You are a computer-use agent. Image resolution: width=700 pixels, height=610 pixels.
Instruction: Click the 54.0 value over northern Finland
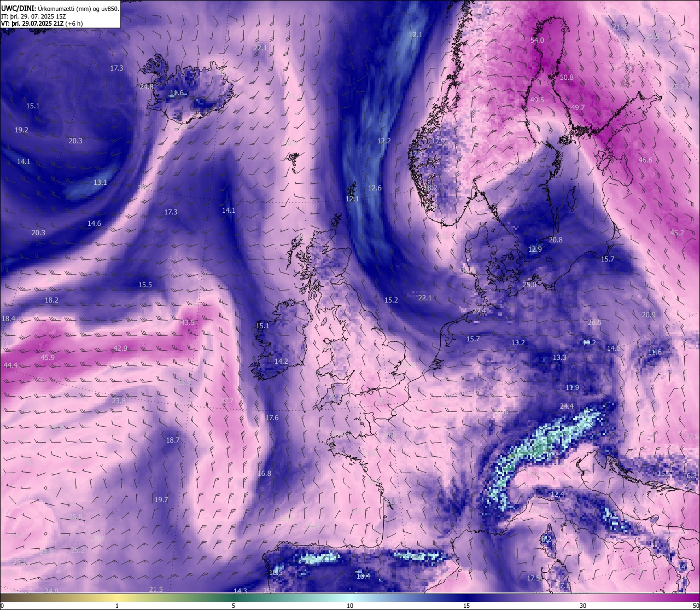click(537, 40)
